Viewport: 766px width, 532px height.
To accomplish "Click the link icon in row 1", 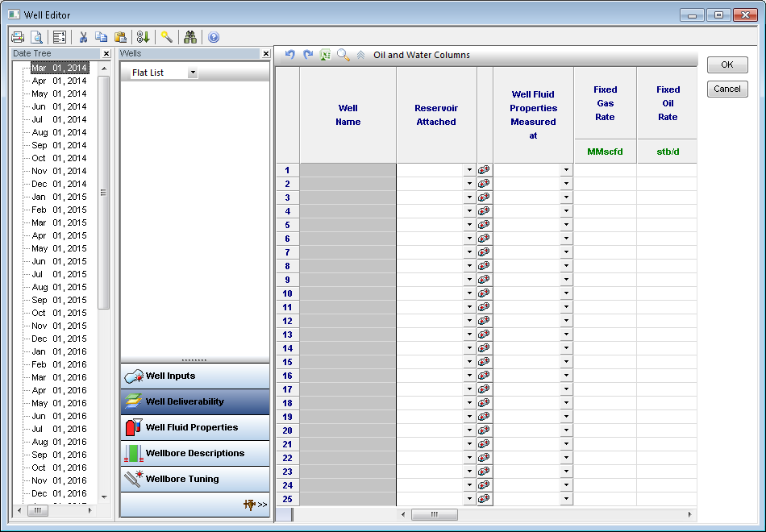I will pos(484,170).
